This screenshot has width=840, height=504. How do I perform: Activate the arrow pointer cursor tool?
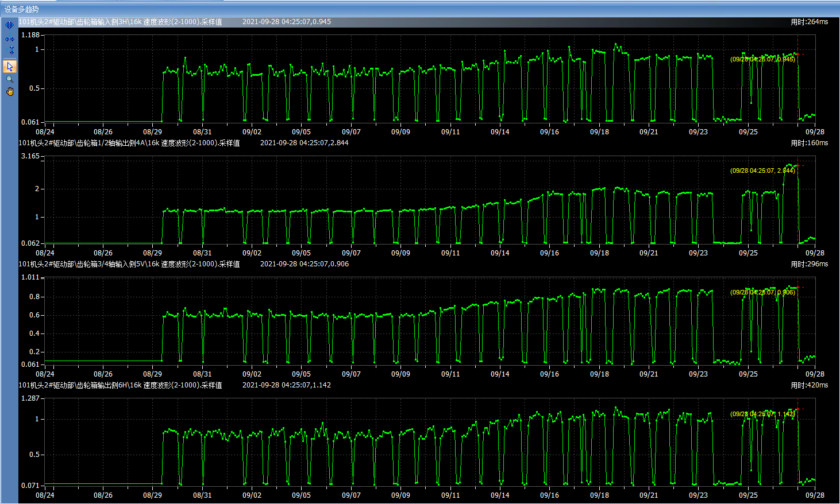coord(9,67)
